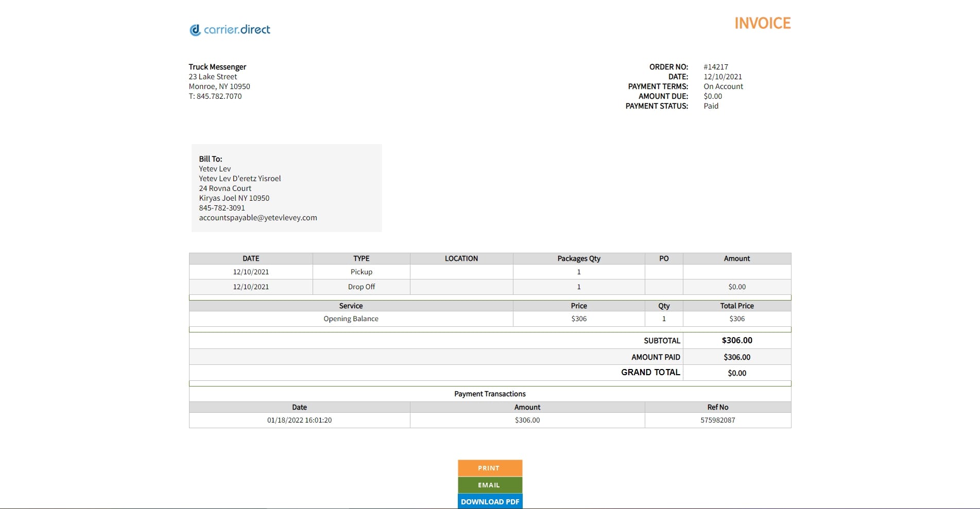Select the Ref No 575982087
This screenshot has height=509, width=980.
click(717, 420)
